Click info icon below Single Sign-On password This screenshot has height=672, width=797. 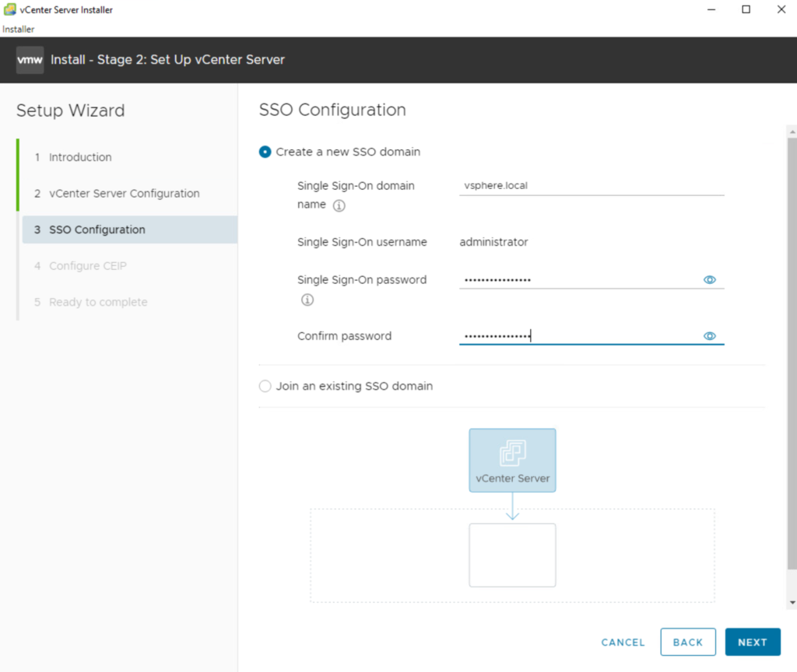307,299
